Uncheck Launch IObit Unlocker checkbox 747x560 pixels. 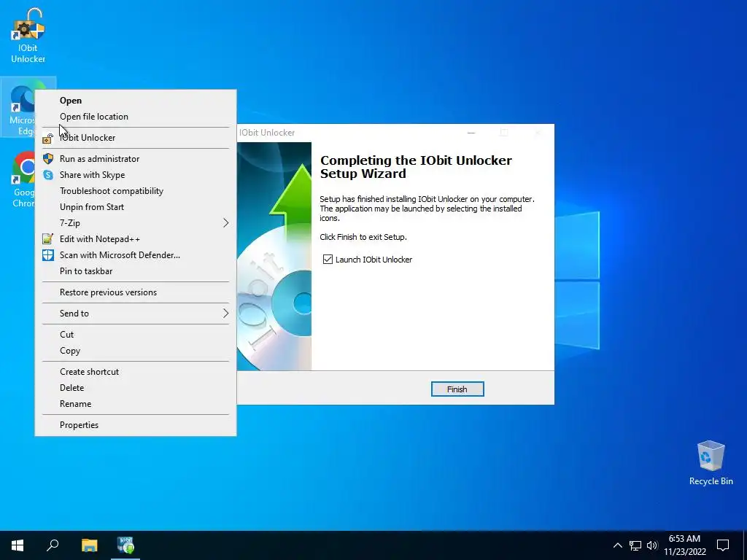click(x=328, y=259)
